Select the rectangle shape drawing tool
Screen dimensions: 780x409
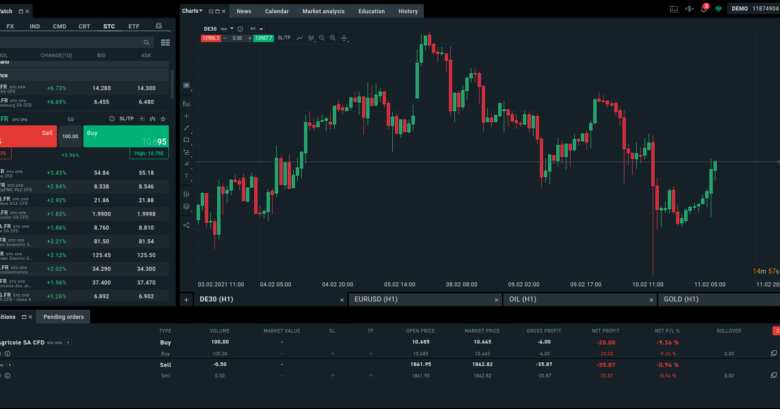click(186, 140)
